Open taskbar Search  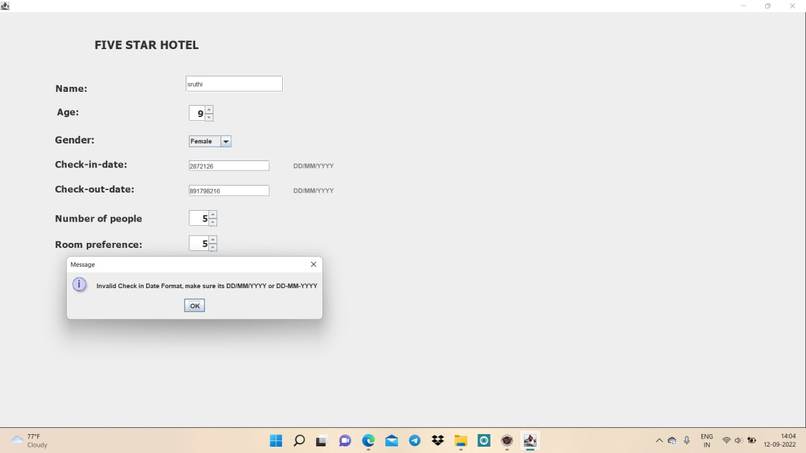(299, 441)
